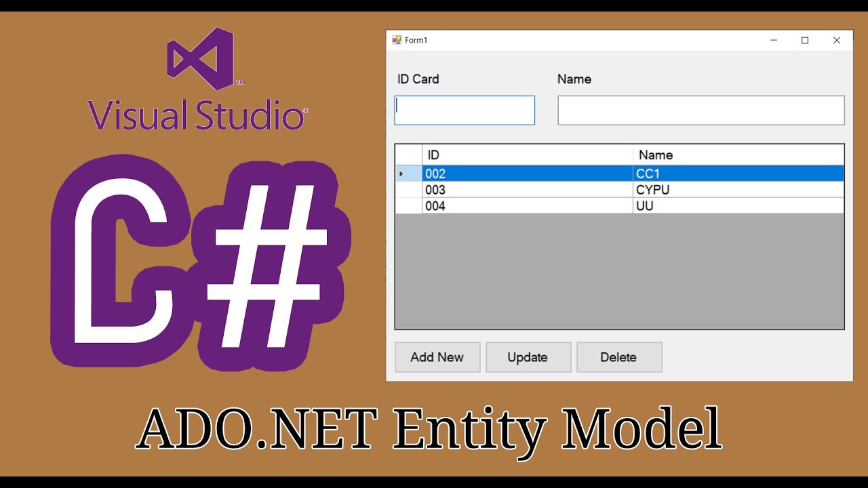868x488 pixels.
Task: Click the UU name cell
Action: [x=738, y=205]
